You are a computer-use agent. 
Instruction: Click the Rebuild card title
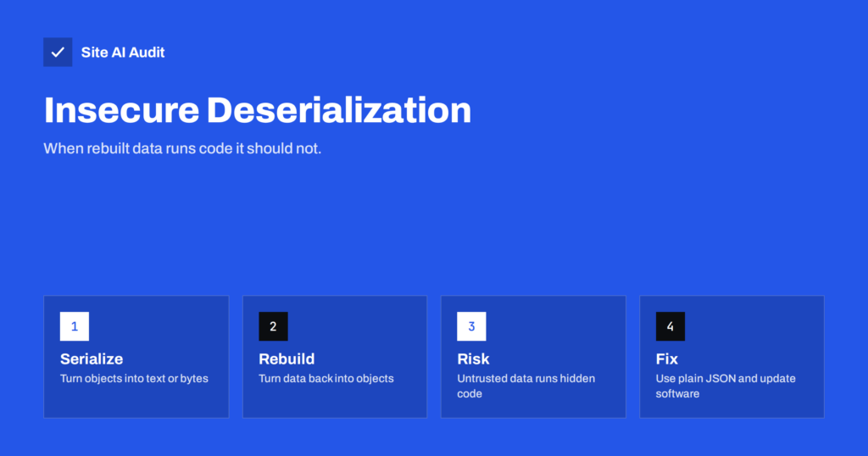[x=287, y=359]
